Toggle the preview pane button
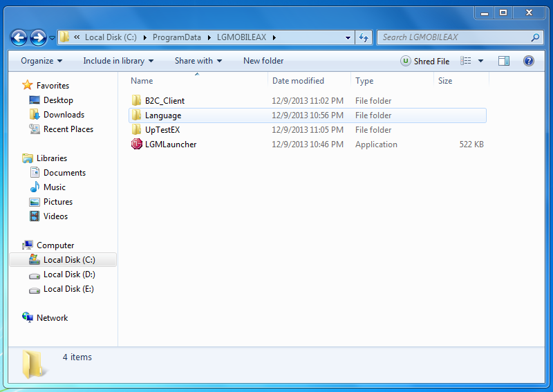Viewport: 553px width, 392px height. coord(504,61)
